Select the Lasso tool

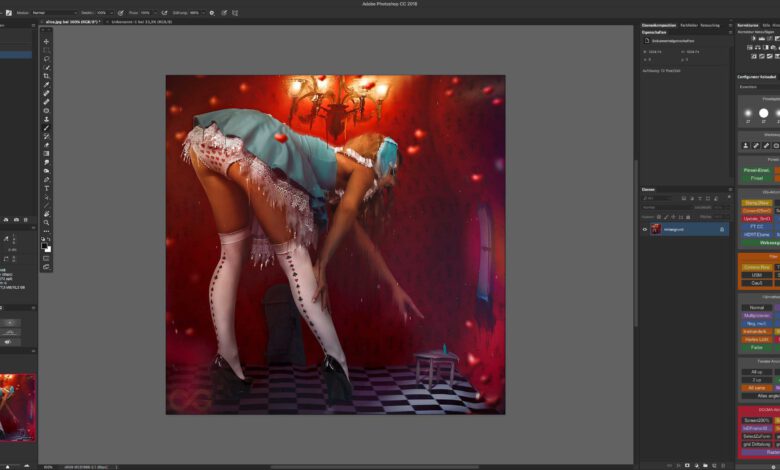click(x=46, y=58)
